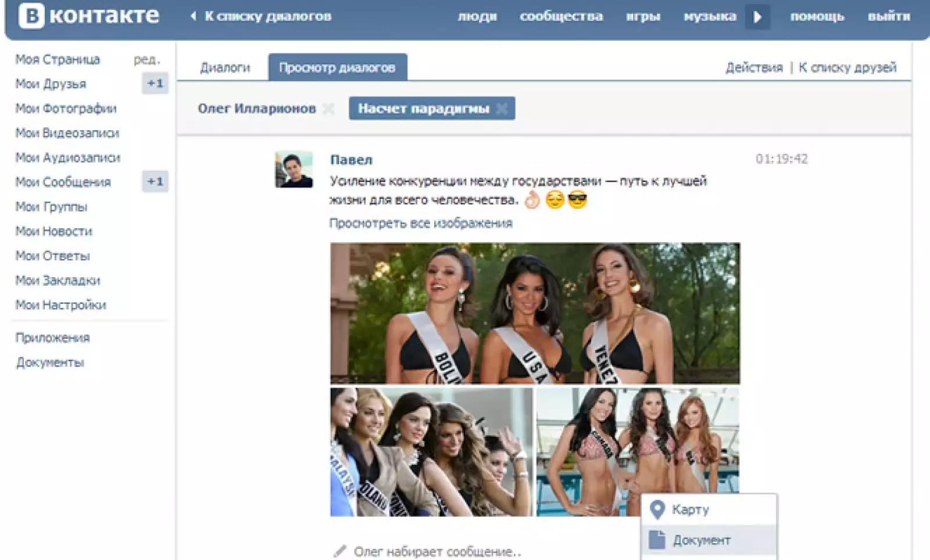Screen dimensions: 930x560
Task: Open the large top pageant photo
Action: pos(535,313)
